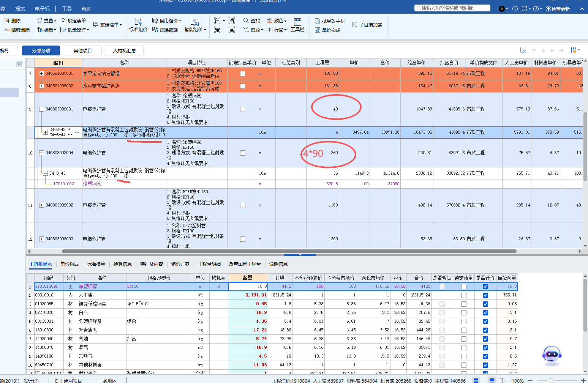This screenshot has height=383, width=588.
Task: Click the 检查更新 check update icon
Action: point(548,8)
